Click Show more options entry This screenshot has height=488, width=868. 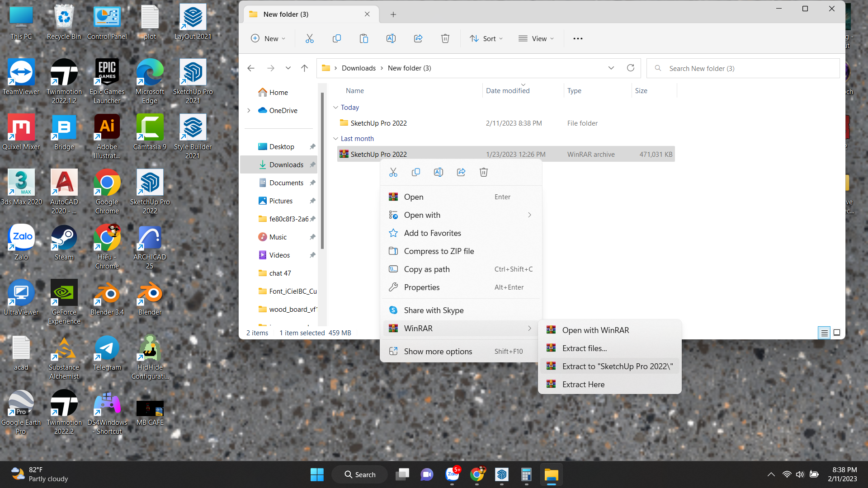[438, 352]
